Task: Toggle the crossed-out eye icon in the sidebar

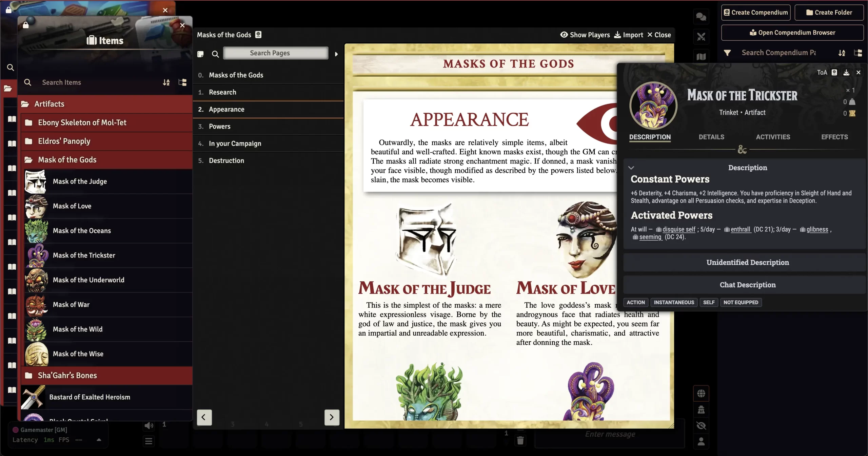Action: [x=701, y=425]
